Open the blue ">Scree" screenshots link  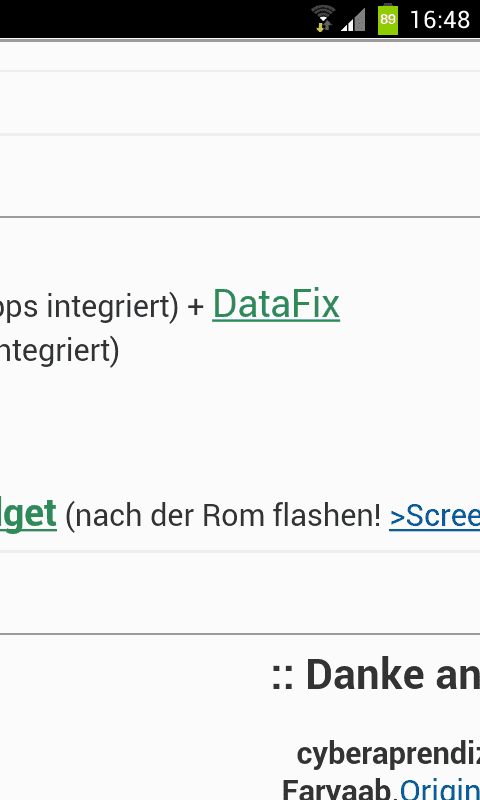pos(435,516)
